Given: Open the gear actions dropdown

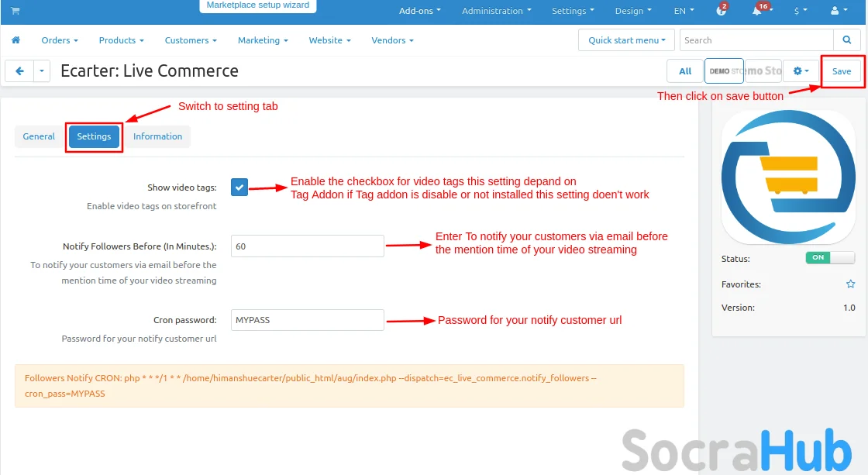Looking at the screenshot, I should (x=801, y=71).
